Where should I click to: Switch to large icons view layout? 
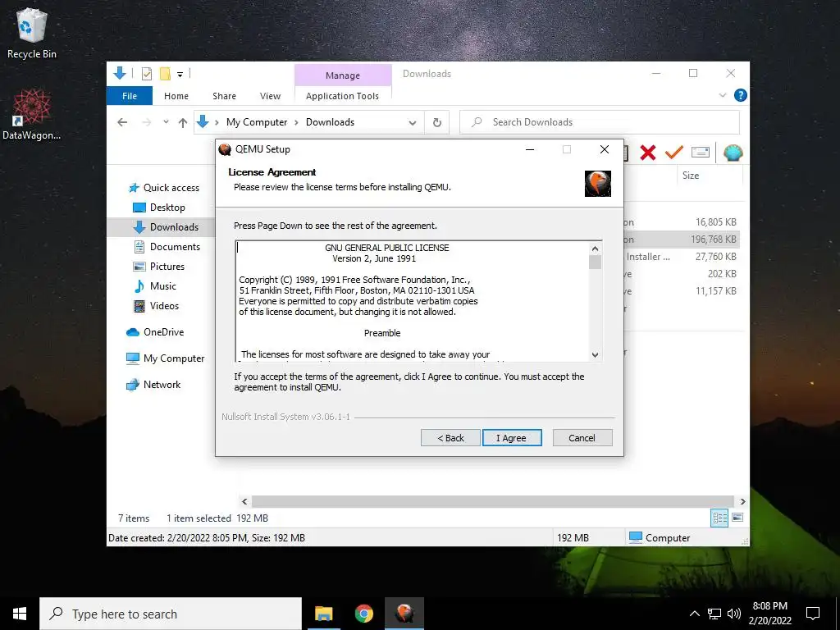tap(737, 518)
